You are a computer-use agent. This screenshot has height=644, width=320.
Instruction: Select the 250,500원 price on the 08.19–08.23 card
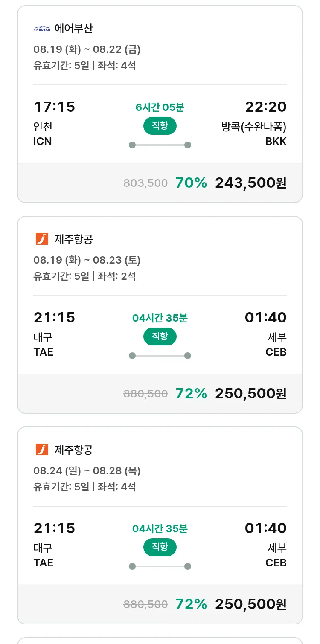(x=250, y=394)
